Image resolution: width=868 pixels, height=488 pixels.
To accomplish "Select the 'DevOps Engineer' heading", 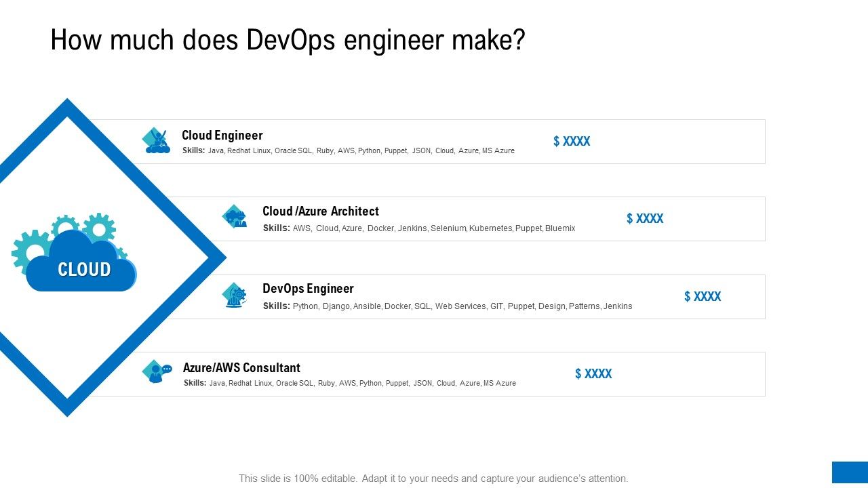I will pyautogui.click(x=309, y=288).
